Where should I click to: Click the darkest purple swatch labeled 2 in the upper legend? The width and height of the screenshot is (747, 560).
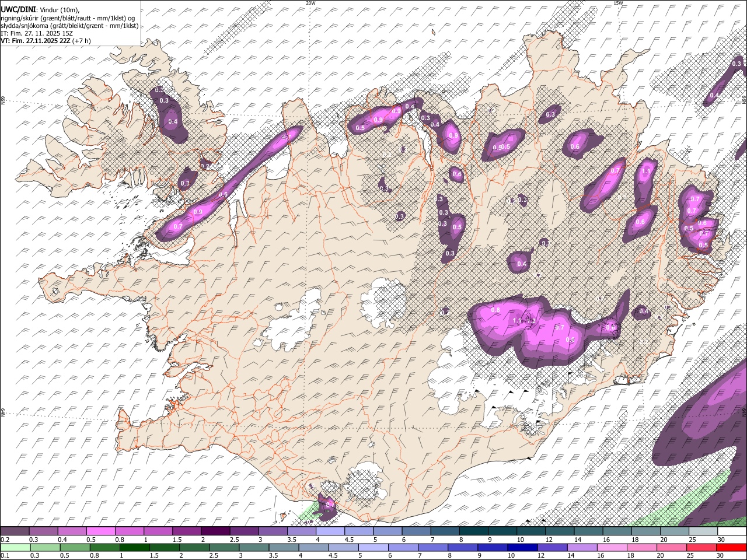click(x=215, y=531)
